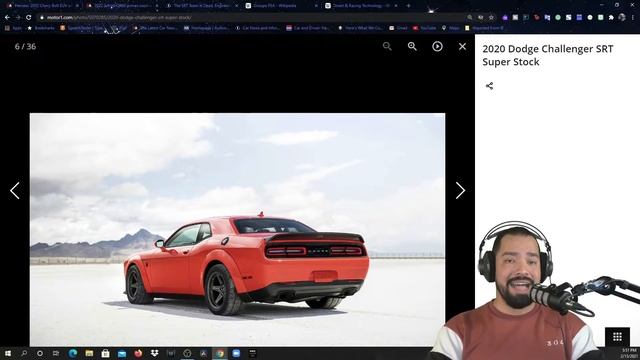Open Task View on the taskbar
640x360 pixels.
(56, 353)
